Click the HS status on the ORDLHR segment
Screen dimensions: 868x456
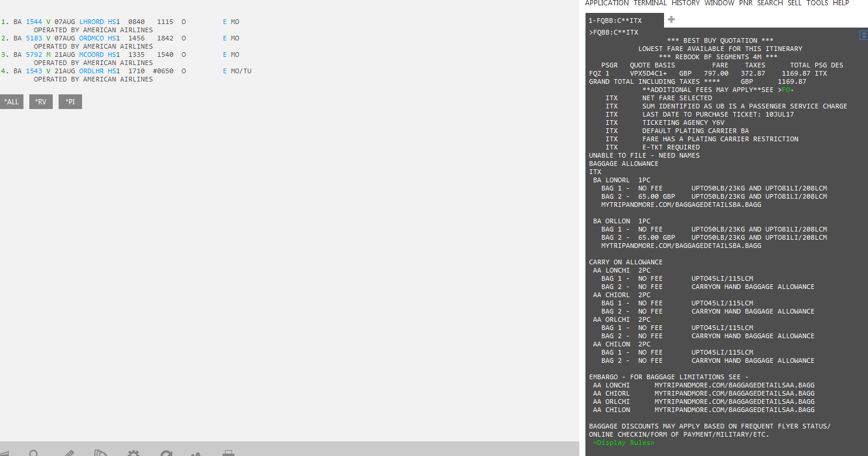112,71
